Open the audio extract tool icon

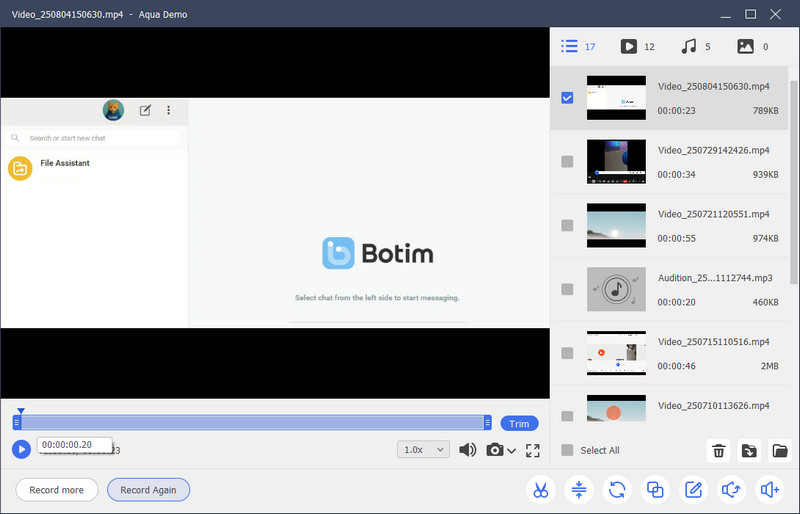point(731,490)
